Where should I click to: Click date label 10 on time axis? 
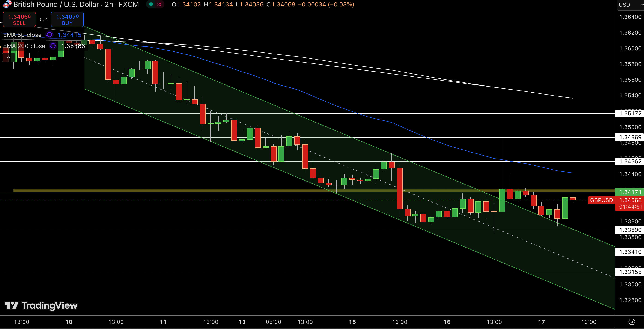coord(69,322)
